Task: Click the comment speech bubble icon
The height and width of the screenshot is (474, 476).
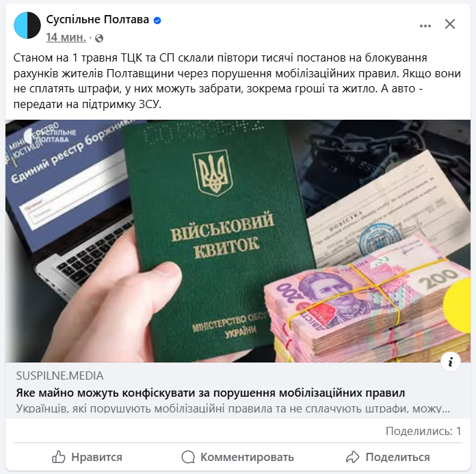Action: point(188,457)
